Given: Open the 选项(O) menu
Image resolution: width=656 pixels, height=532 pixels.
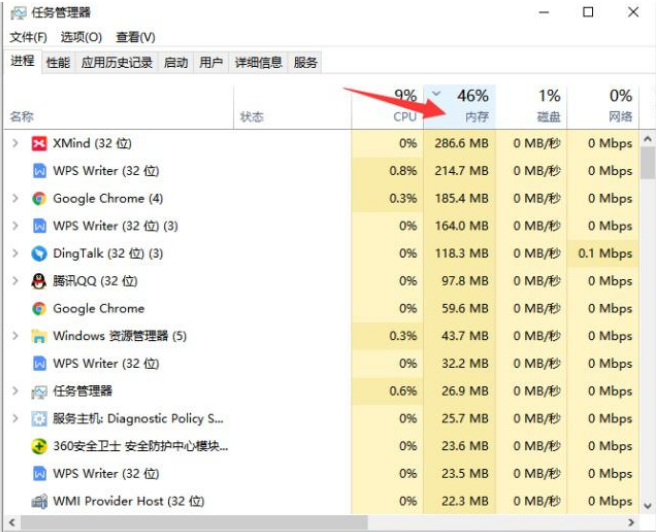Looking at the screenshot, I should tap(81, 37).
